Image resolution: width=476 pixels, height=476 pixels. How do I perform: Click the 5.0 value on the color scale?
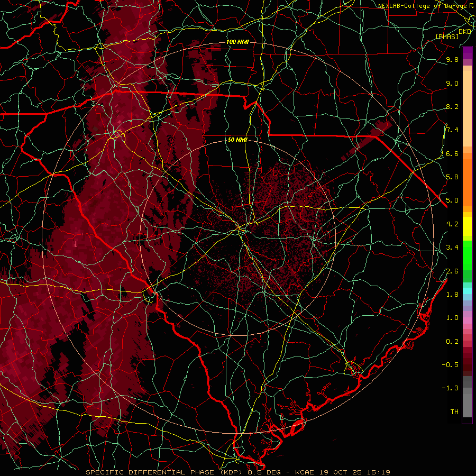(x=452, y=200)
